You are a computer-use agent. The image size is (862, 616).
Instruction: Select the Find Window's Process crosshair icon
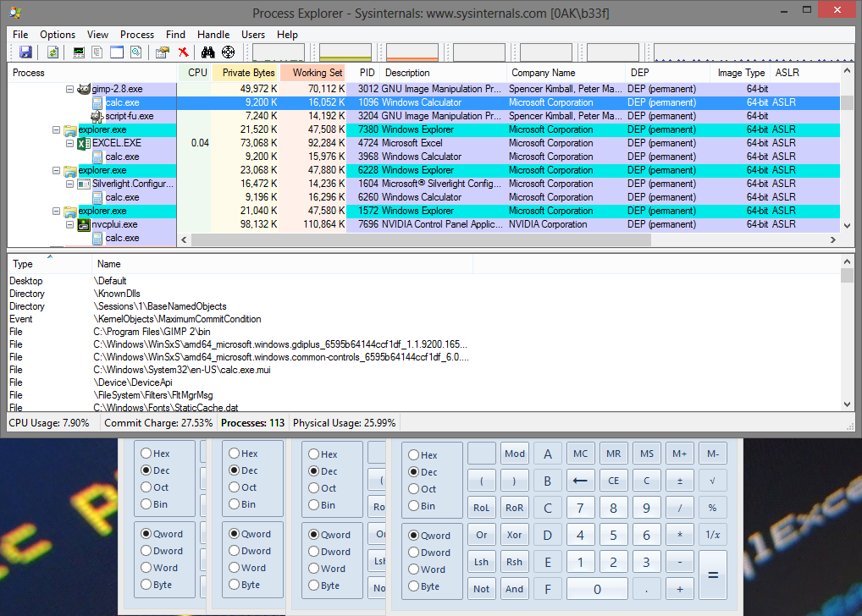228,52
